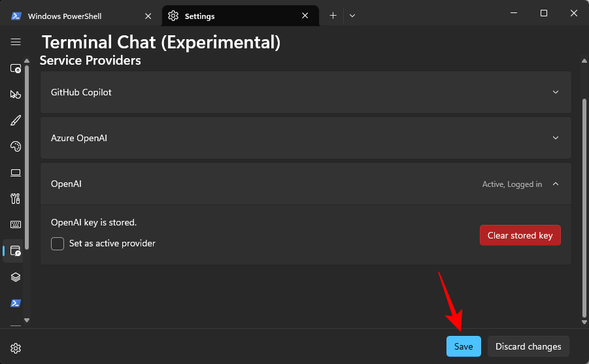Go to the Interaction settings page
The width and height of the screenshot is (589, 364).
tap(16, 95)
